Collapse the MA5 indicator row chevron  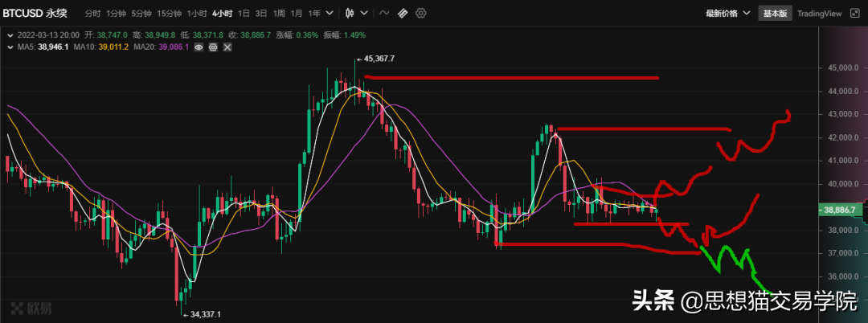click(10, 47)
